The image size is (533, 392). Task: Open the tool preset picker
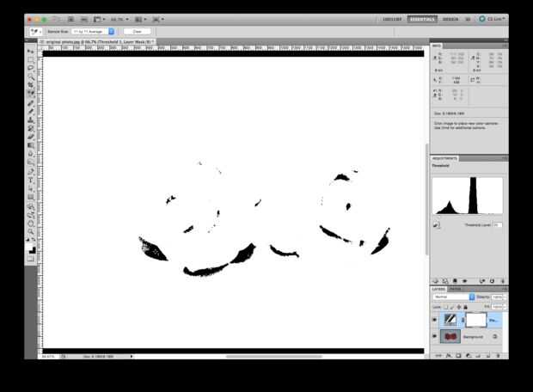point(36,32)
